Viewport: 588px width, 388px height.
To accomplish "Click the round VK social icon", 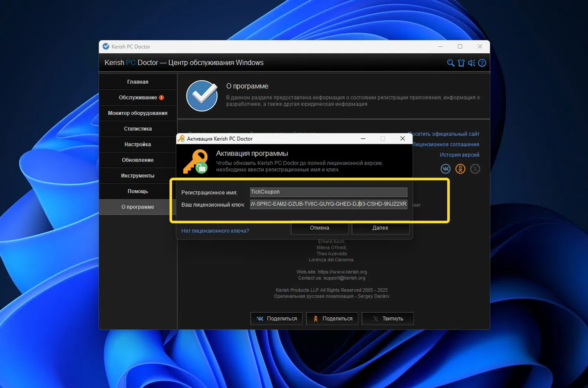I will 446,169.
